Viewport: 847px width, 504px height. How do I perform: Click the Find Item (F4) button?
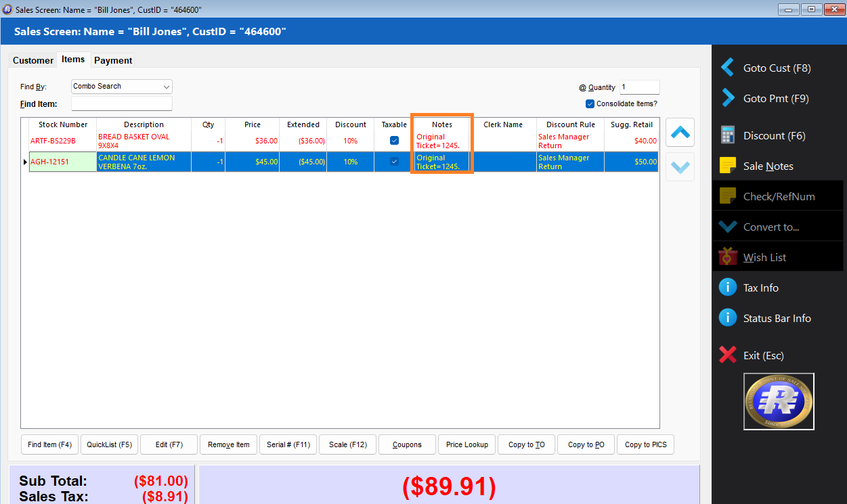pos(50,444)
